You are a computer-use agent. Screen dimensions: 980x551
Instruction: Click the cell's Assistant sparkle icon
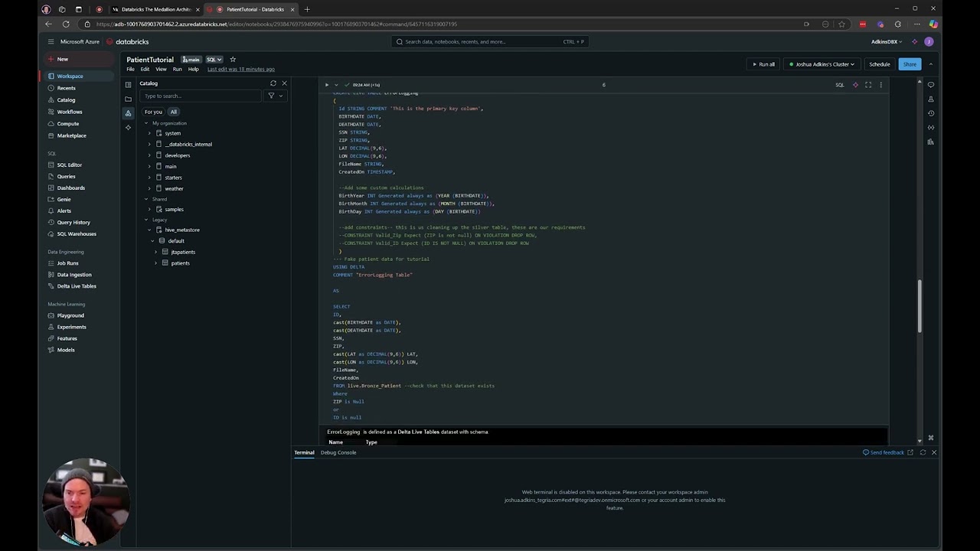point(855,85)
